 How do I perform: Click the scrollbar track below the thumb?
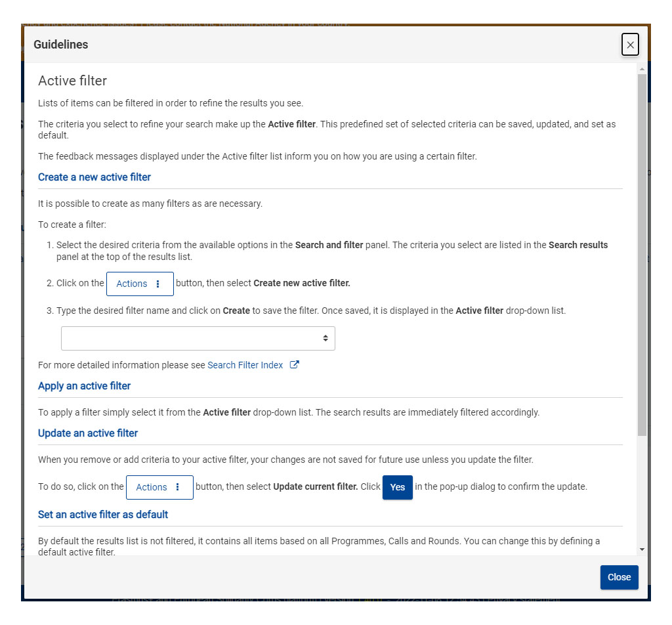[642, 492]
